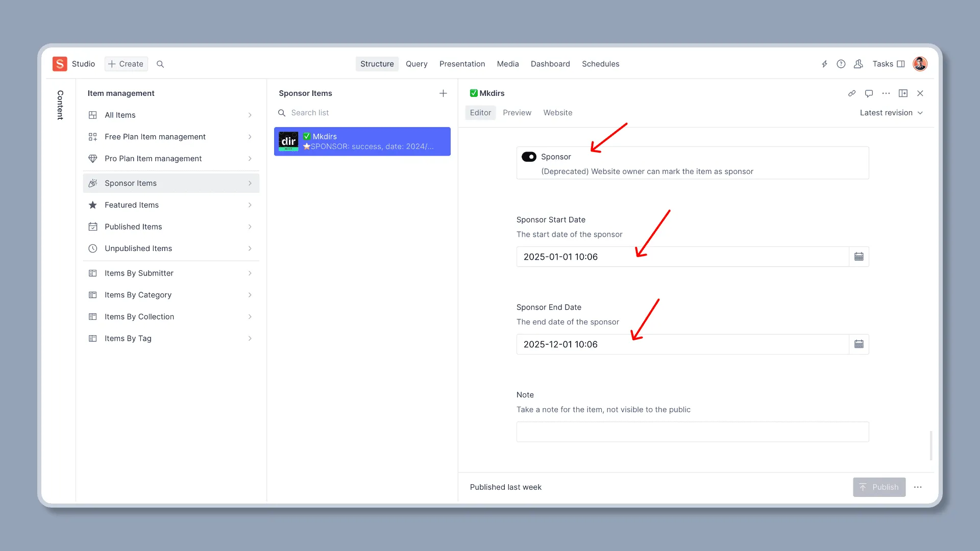Viewport: 980px width, 551px height.
Task: Click the Note text input field
Action: point(692,432)
